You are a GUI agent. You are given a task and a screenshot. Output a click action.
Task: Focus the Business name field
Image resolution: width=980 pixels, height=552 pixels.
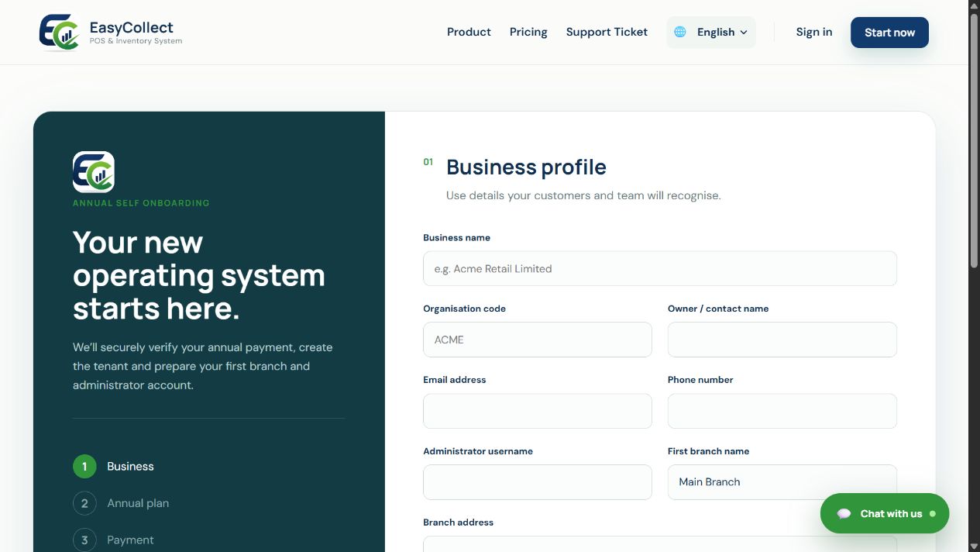[x=660, y=268]
